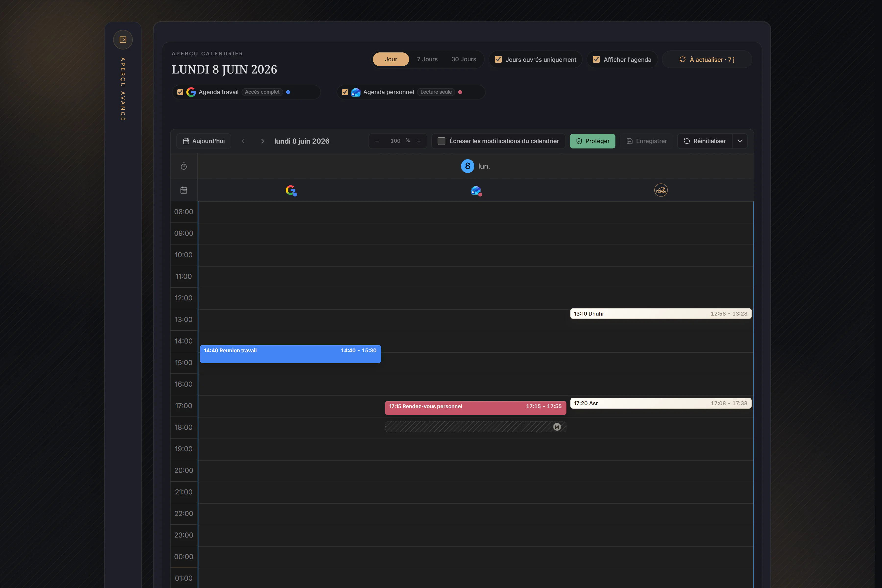Click the refresh icon in À actualiser
This screenshot has width=882, height=588.
coord(683,59)
